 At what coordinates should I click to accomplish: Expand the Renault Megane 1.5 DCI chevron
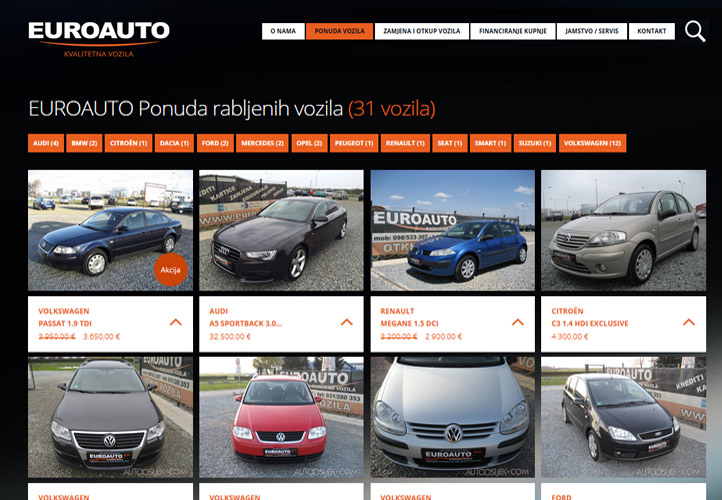coord(518,322)
